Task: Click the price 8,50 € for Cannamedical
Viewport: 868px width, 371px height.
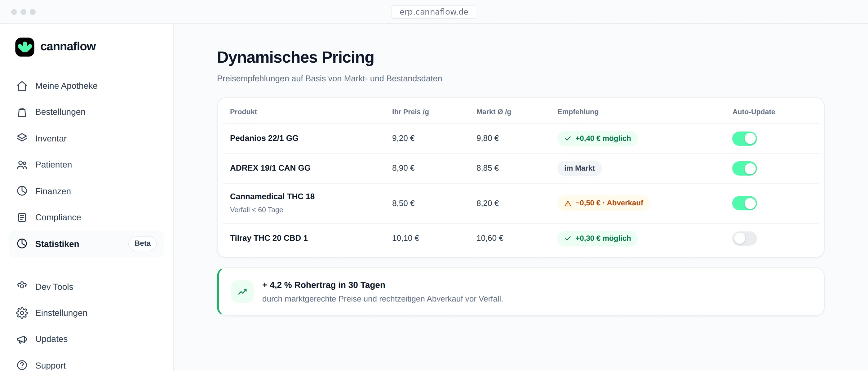Action: click(x=403, y=203)
